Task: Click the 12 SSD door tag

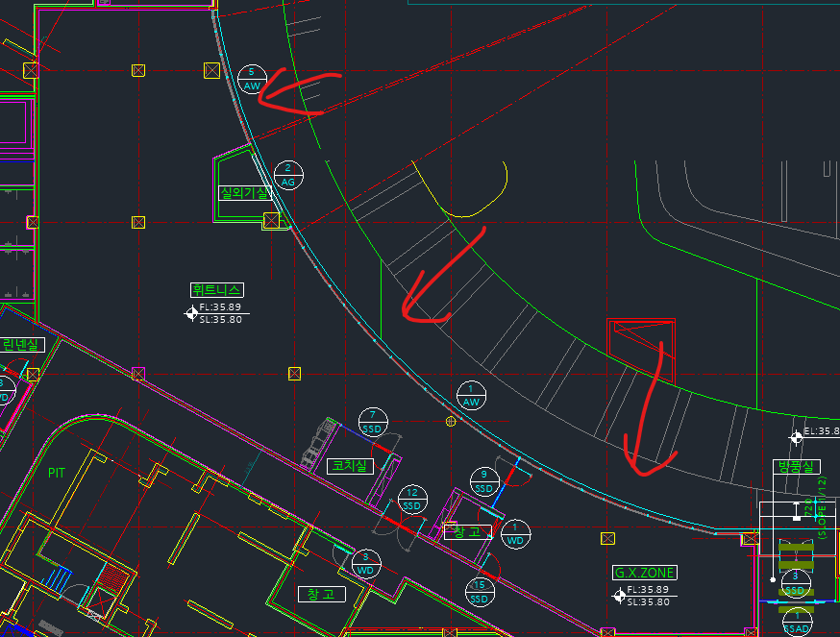Action: click(412, 499)
